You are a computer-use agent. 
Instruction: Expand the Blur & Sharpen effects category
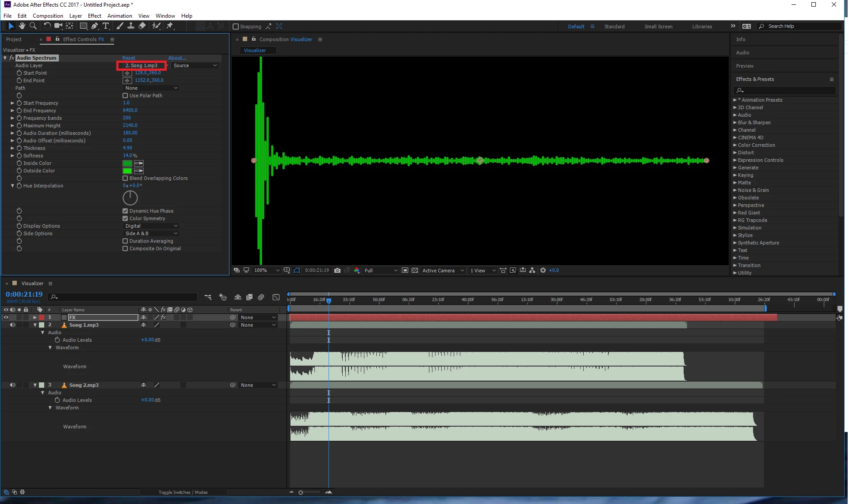(735, 122)
